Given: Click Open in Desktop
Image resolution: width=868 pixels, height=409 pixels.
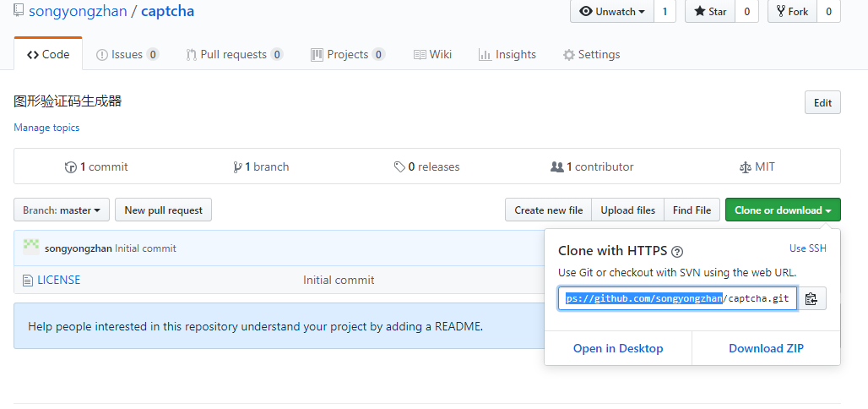Looking at the screenshot, I should (618, 348).
